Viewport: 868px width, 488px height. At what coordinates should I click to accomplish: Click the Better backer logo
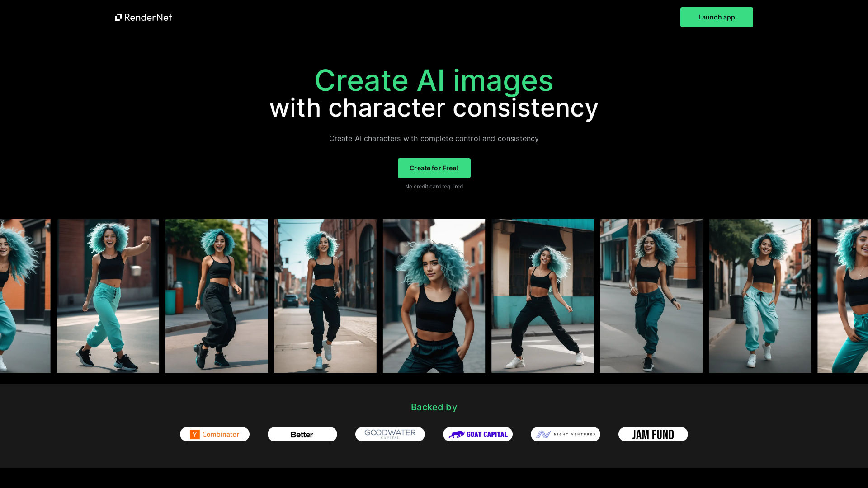tap(302, 434)
